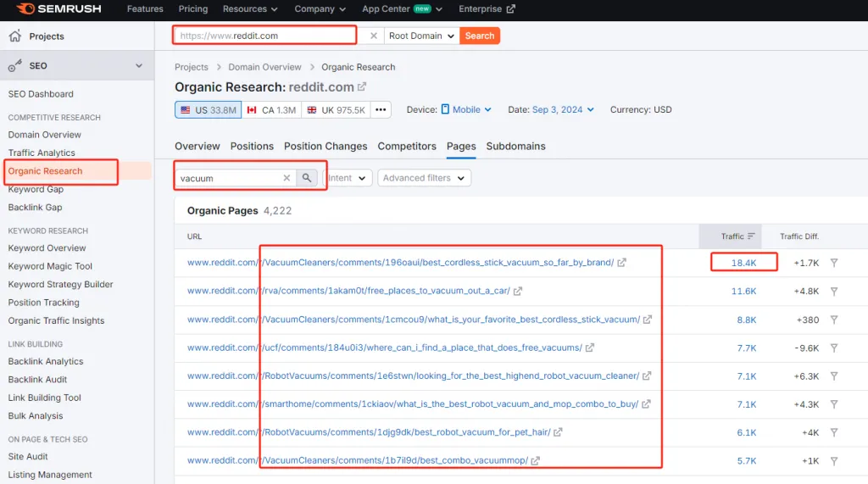The height and width of the screenshot is (484, 868).
Task: Open free_places_to_vacuum page external icon
Action: (518, 291)
